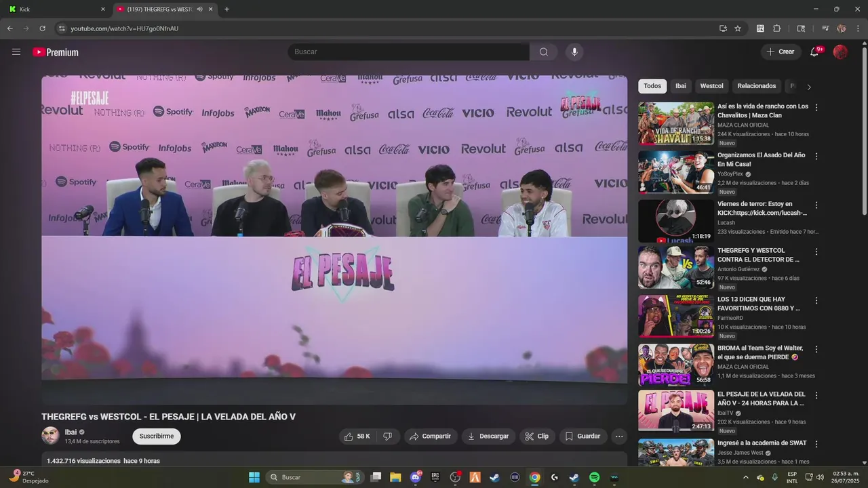Open the YouTube hamburger guide menu
Image resolution: width=868 pixels, height=488 pixels.
[16, 52]
